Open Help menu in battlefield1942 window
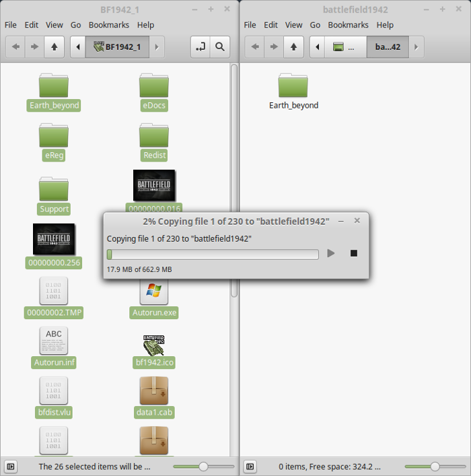The width and height of the screenshot is (471, 476). (385, 25)
